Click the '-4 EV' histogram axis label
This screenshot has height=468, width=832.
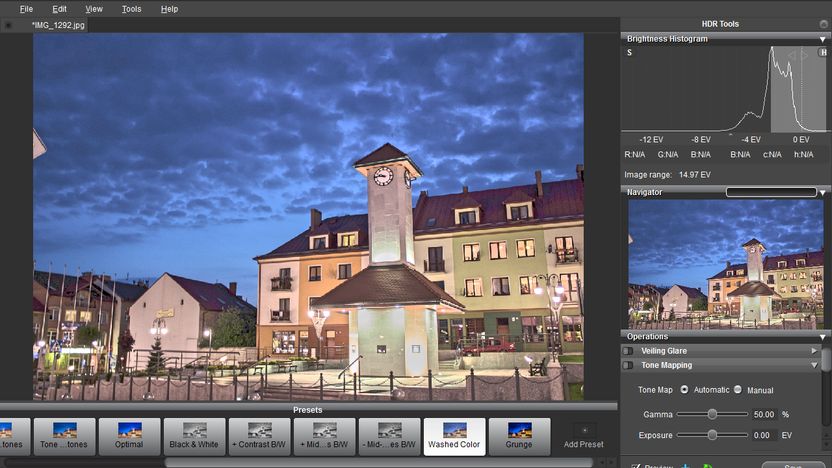tap(751, 140)
